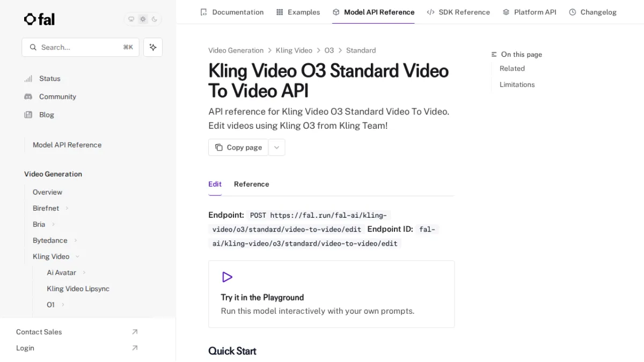Open Try it in the Playground card
This screenshot has width=644, height=362.
[x=332, y=294]
